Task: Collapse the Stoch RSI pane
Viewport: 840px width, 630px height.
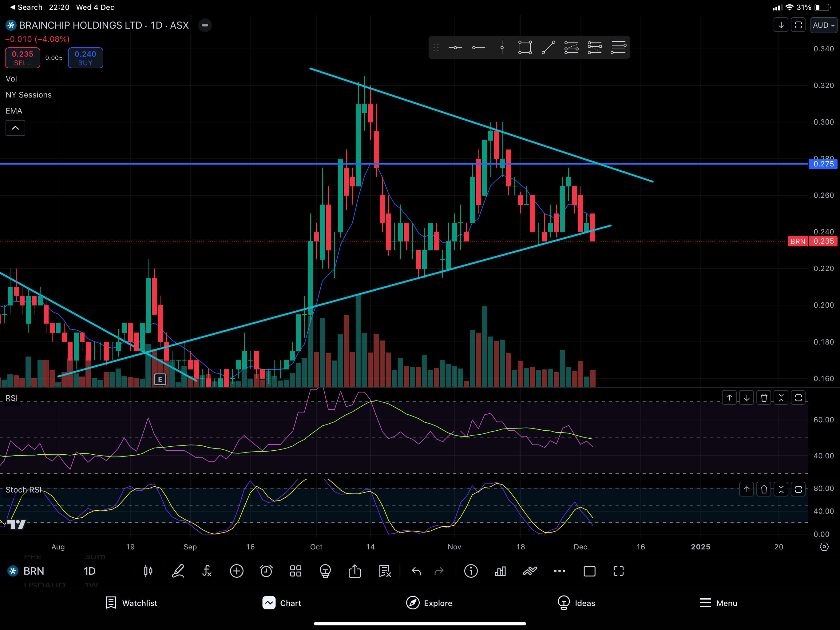Action: 781,489
